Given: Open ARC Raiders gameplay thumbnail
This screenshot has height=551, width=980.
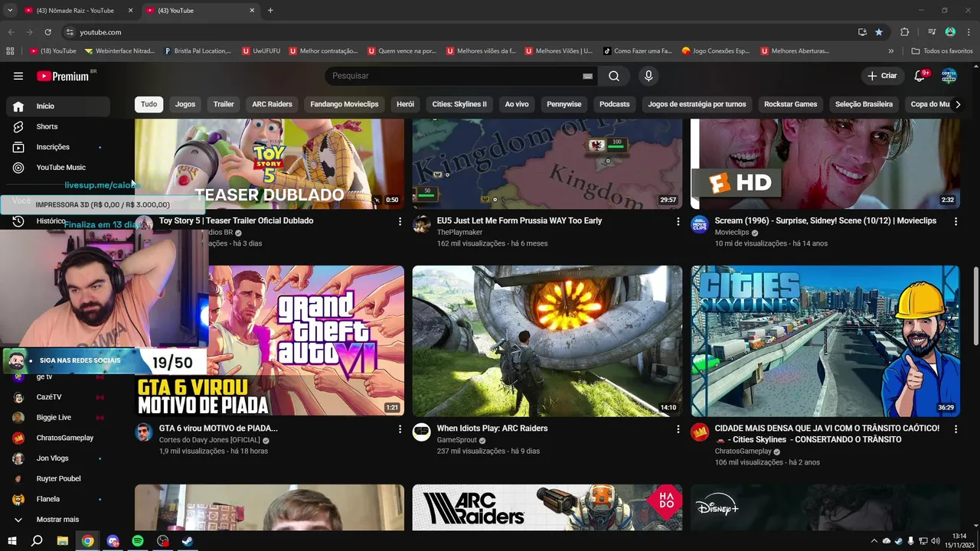Looking at the screenshot, I should [x=547, y=341].
